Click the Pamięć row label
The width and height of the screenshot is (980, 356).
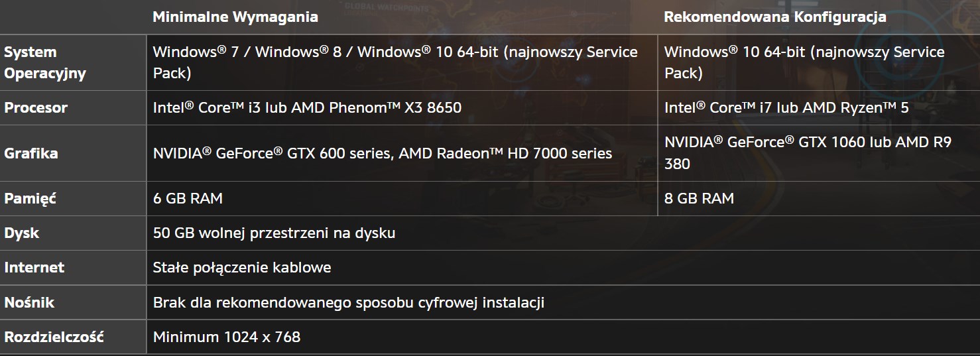pyautogui.click(x=31, y=198)
